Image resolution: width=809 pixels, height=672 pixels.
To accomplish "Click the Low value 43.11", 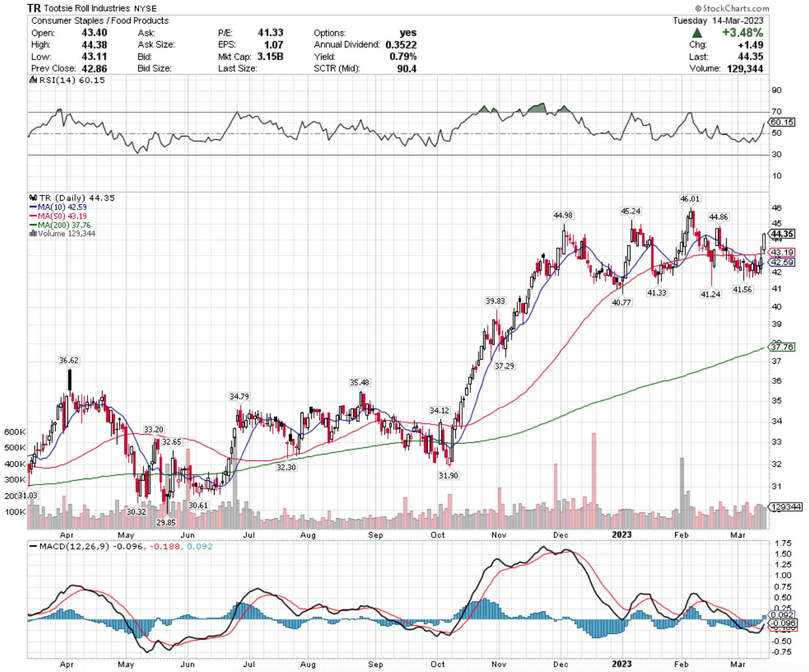I will [x=94, y=57].
